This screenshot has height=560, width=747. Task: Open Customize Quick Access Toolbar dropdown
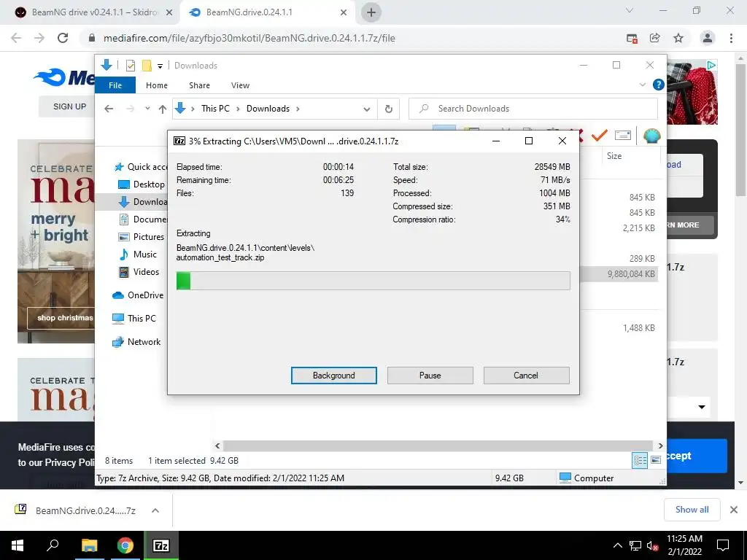160,66
